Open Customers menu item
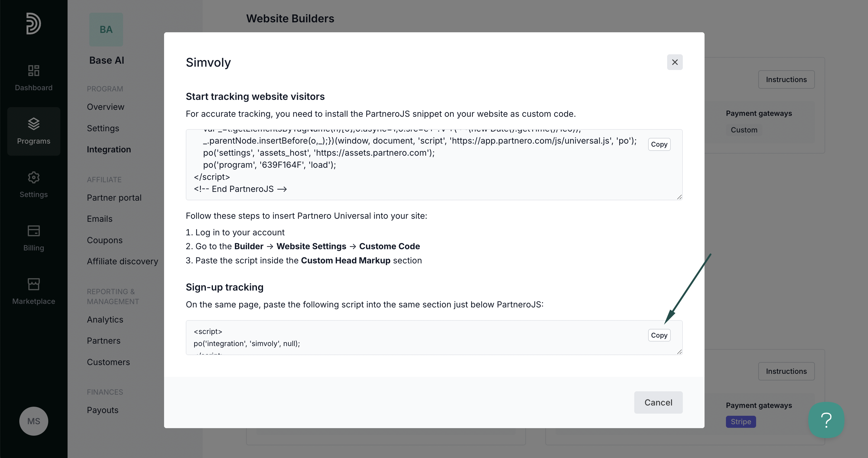The image size is (868, 458). coord(108,362)
